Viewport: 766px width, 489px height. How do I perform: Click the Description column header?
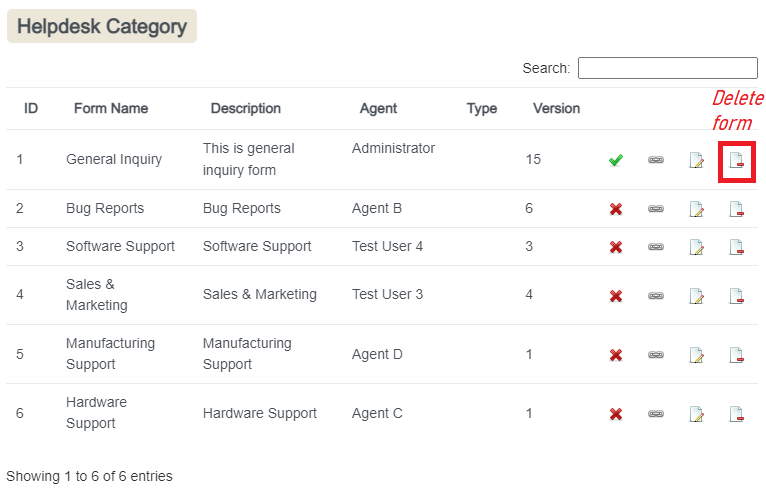click(x=245, y=108)
